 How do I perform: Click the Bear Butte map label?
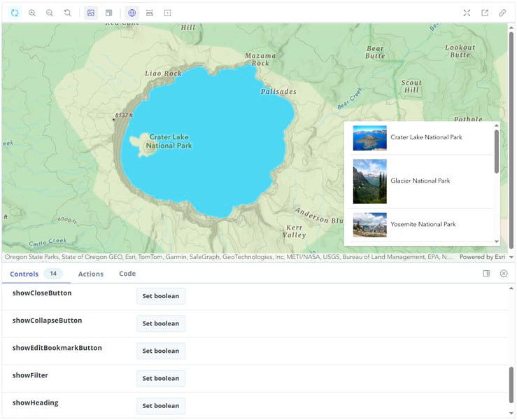(x=375, y=52)
